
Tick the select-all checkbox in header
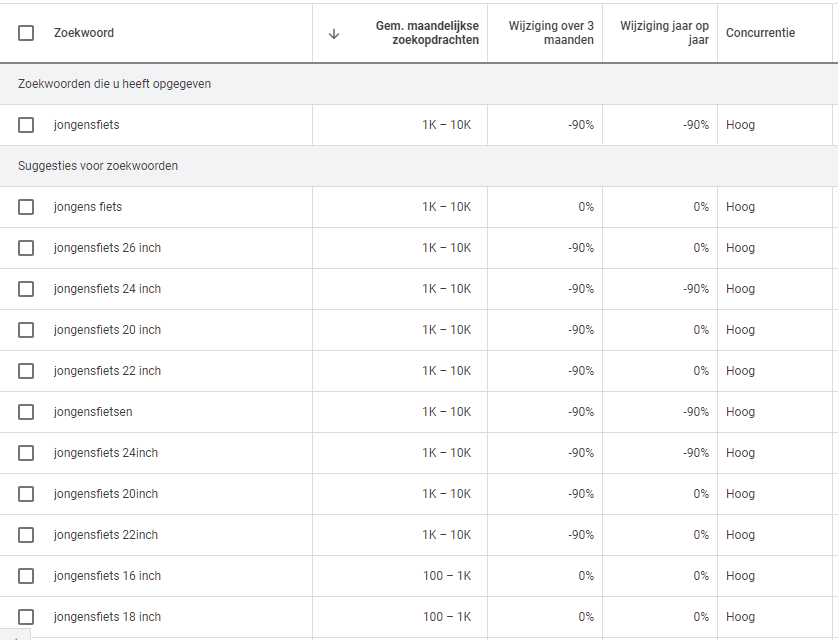26,33
